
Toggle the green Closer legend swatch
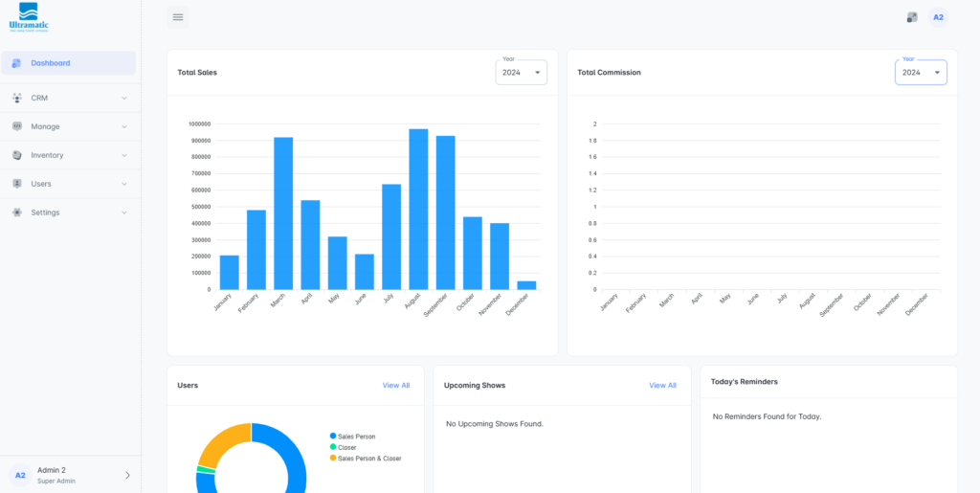333,447
